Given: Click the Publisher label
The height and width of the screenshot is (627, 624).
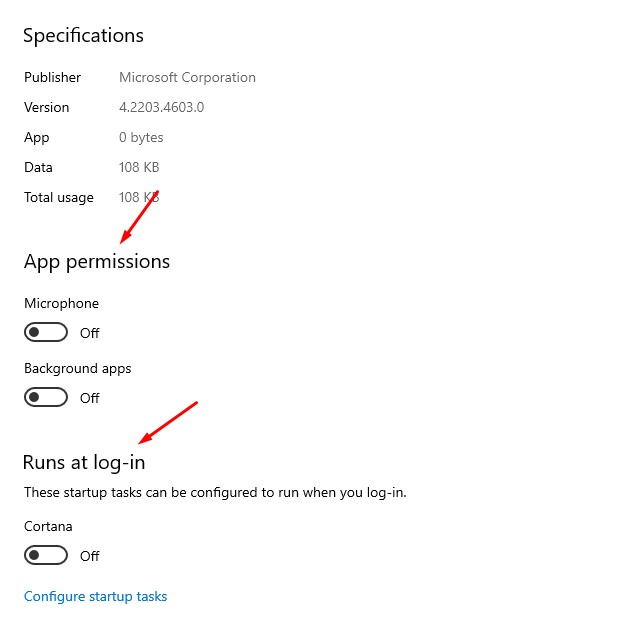Looking at the screenshot, I should pyautogui.click(x=52, y=77).
